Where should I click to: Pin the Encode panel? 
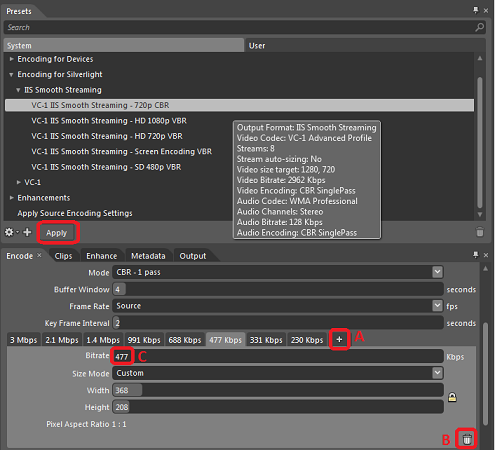[x=476, y=255]
